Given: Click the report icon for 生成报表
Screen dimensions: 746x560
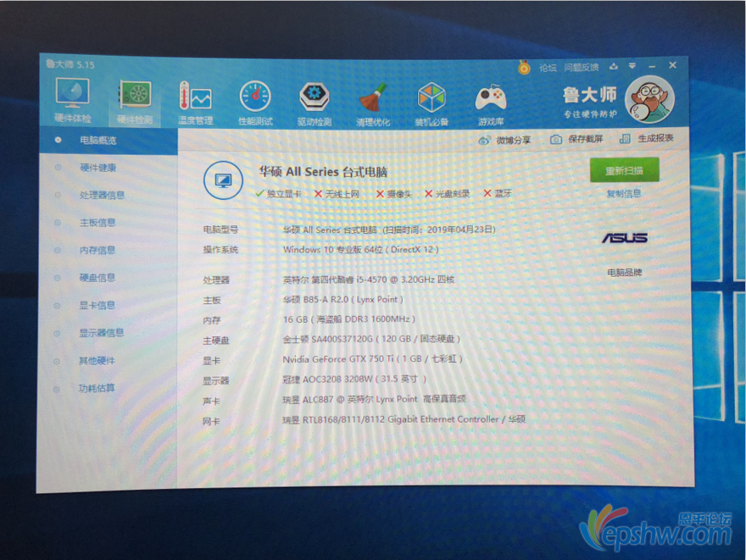Looking at the screenshot, I should (x=625, y=139).
